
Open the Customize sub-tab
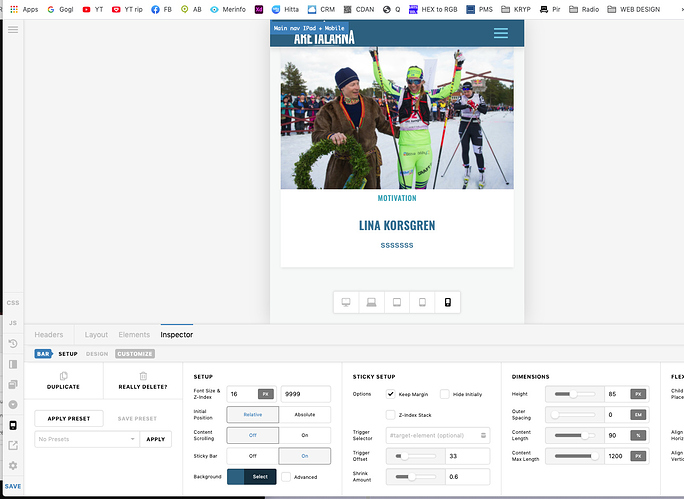[135, 354]
